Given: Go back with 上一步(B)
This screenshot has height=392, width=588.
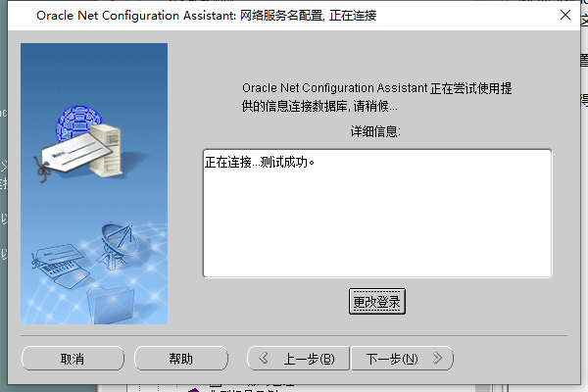Looking at the screenshot, I should [298, 359].
